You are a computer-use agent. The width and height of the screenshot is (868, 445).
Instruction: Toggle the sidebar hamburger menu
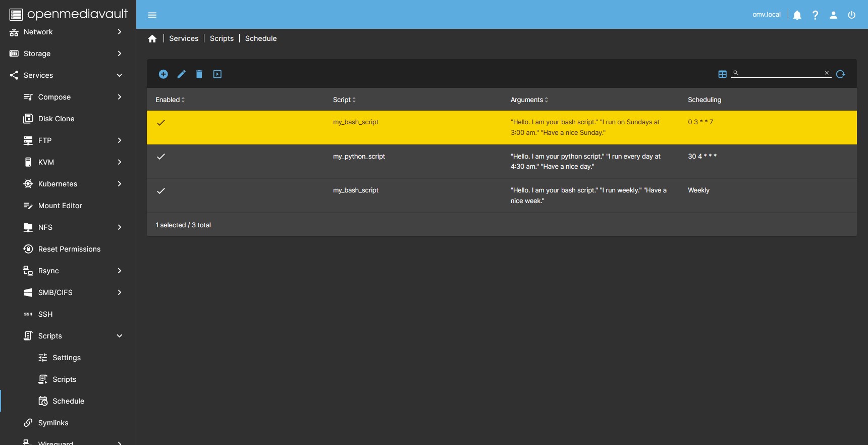click(x=152, y=15)
